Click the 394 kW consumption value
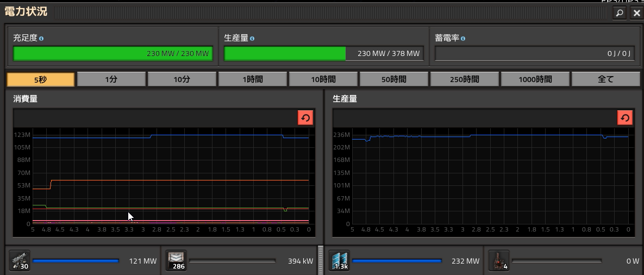The width and height of the screenshot is (644, 275). [x=301, y=261]
